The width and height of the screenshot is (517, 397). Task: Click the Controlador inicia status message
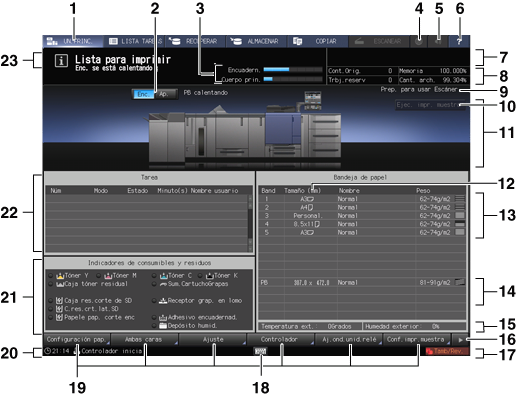pyautogui.click(x=112, y=351)
